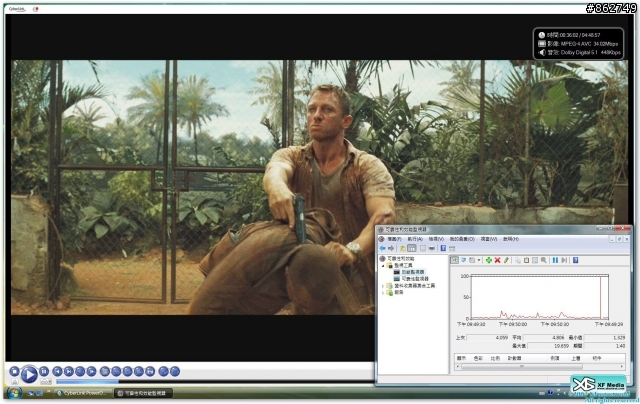
Task: Go forward in Performance Monitor console toolbar
Action: [x=391, y=249]
